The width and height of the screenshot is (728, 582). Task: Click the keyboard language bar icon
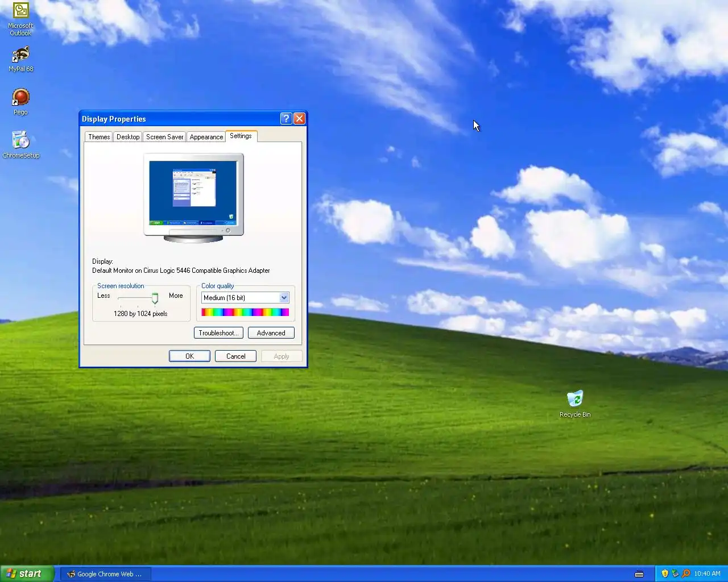(x=639, y=574)
